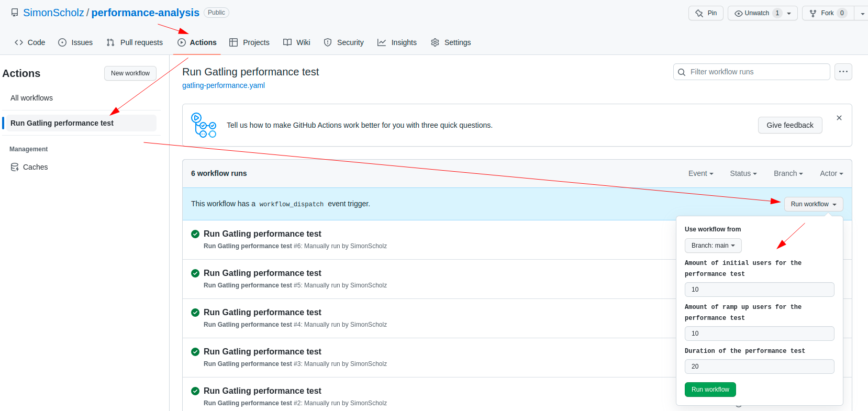Open the performance-analysis repository link
Screen dimensions: 868x411
point(145,13)
